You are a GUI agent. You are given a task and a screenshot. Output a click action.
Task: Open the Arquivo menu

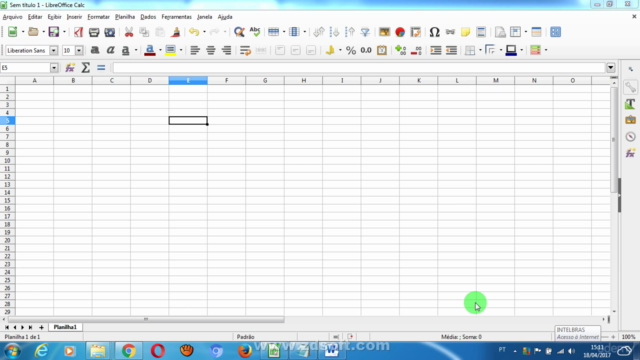pyautogui.click(x=13, y=17)
